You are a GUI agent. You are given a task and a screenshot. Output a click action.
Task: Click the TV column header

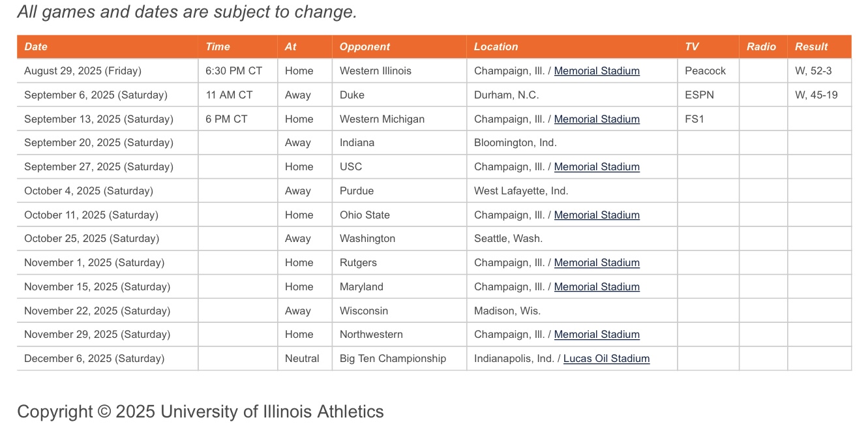coord(692,47)
